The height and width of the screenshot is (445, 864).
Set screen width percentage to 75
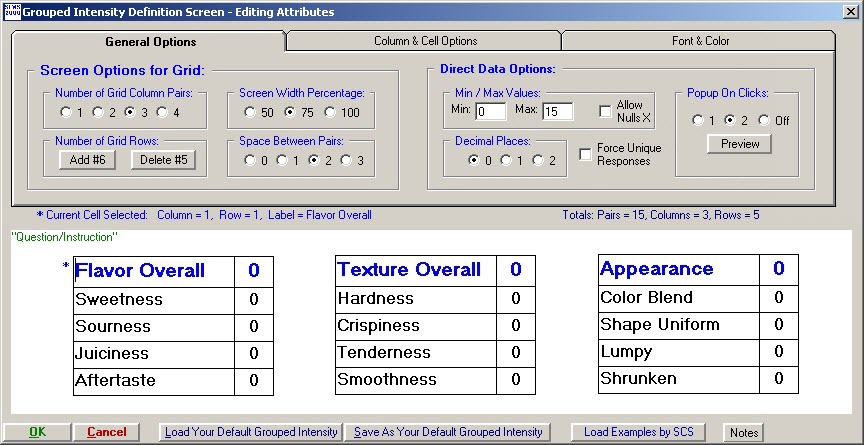[x=290, y=112]
